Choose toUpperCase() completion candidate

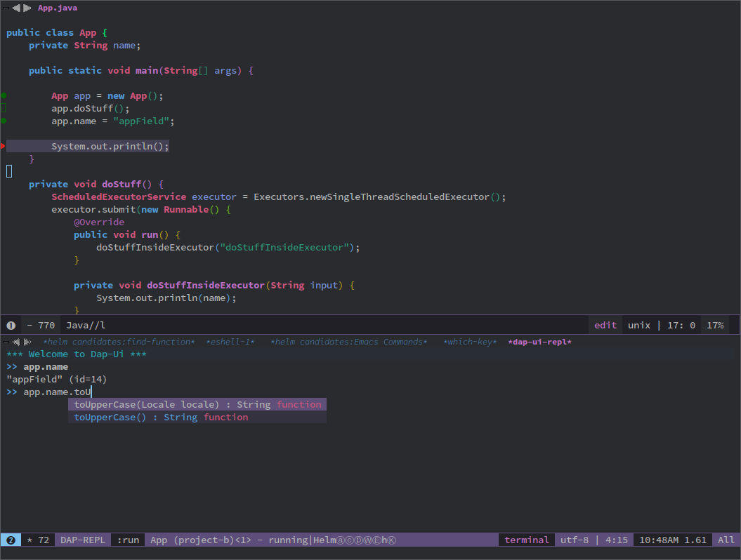[197, 418]
